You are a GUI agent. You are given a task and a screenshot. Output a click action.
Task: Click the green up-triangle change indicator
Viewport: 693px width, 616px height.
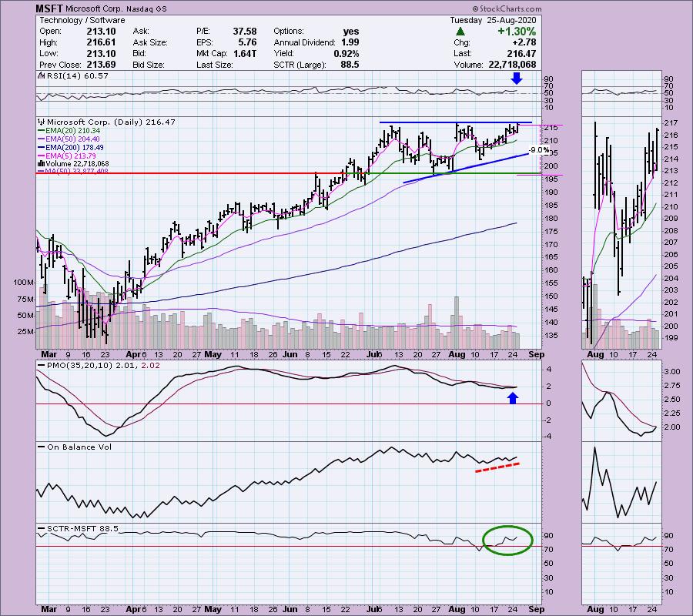[x=460, y=32]
